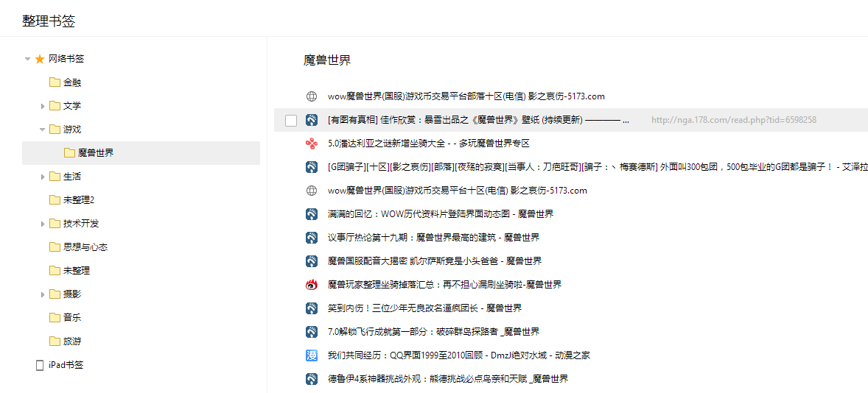This screenshot has width=868, height=393.
Task: Click the folder icon of 技术开发
Action: pos(55,223)
